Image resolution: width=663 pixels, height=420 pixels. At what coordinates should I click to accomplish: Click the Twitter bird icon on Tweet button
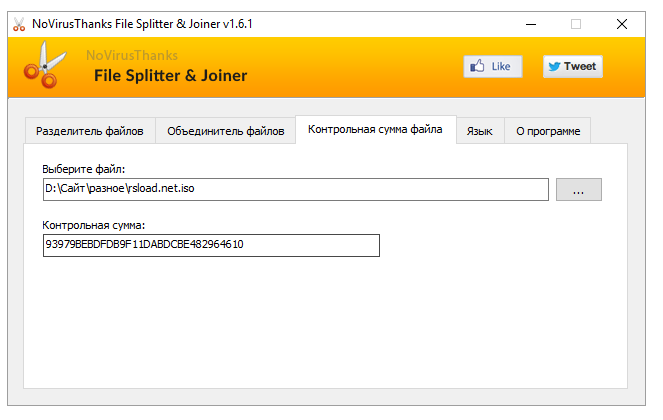coord(555,66)
